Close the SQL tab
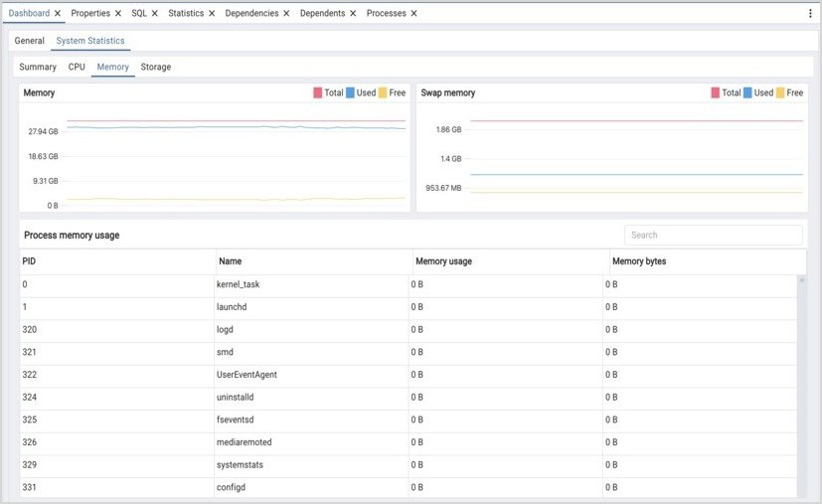 tap(155, 14)
